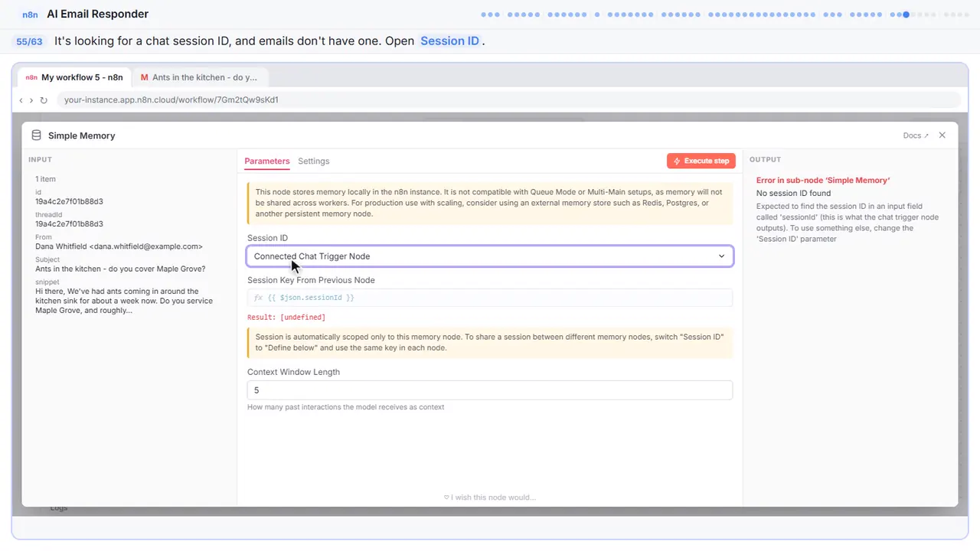980x551 pixels.
Task: Switch to the Settings tab
Action: (313, 161)
